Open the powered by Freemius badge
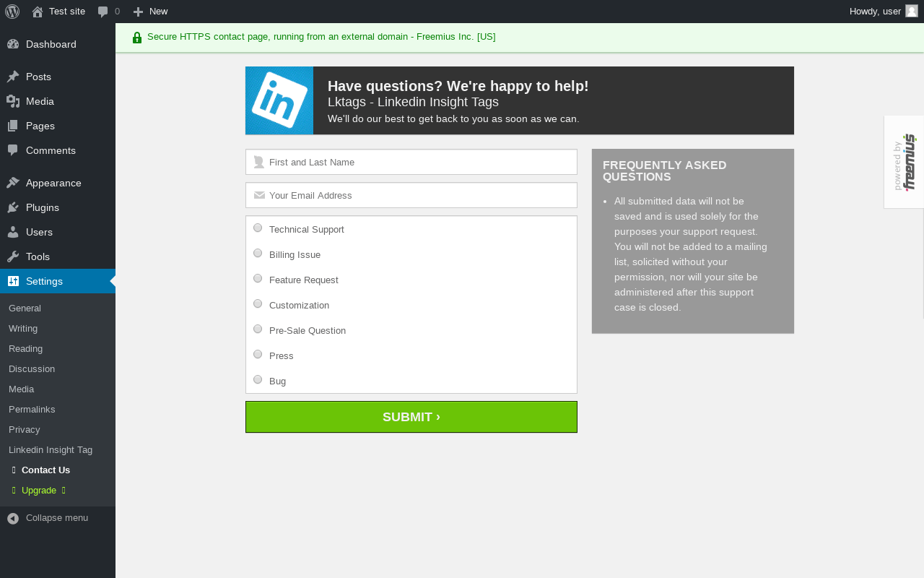Viewport: 924px width, 578px height. (x=904, y=162)
